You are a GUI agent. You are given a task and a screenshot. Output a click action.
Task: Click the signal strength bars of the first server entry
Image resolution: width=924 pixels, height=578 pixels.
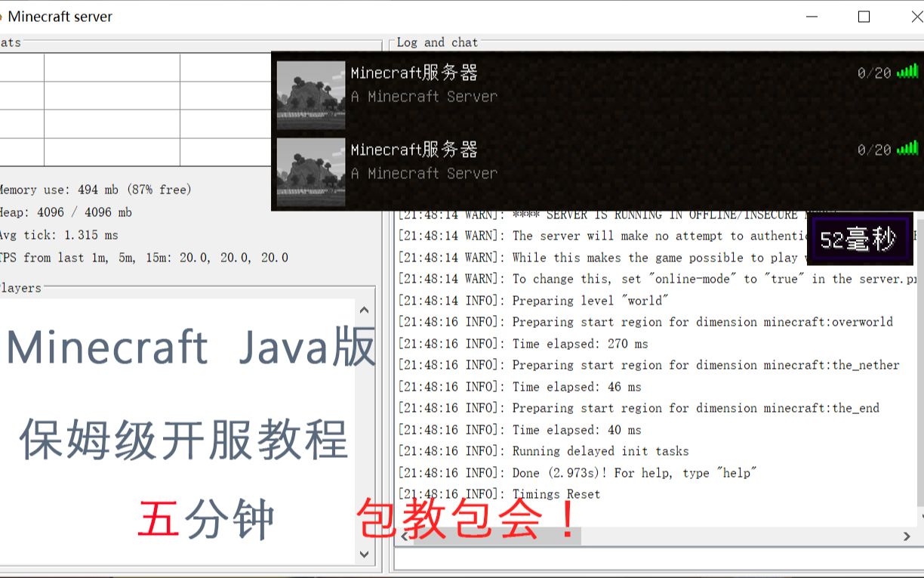(908, 71)
